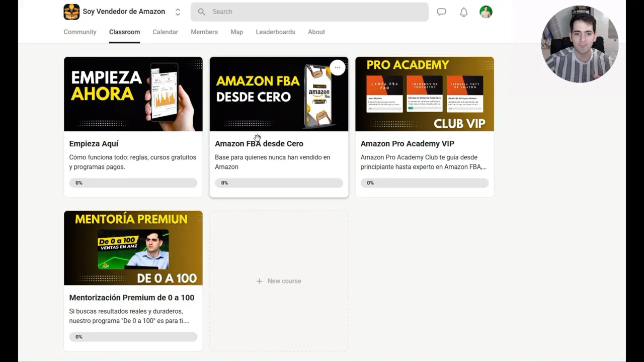Click the presenter webcam video circle
644x362 pixels.
click(x=580, y=44)
